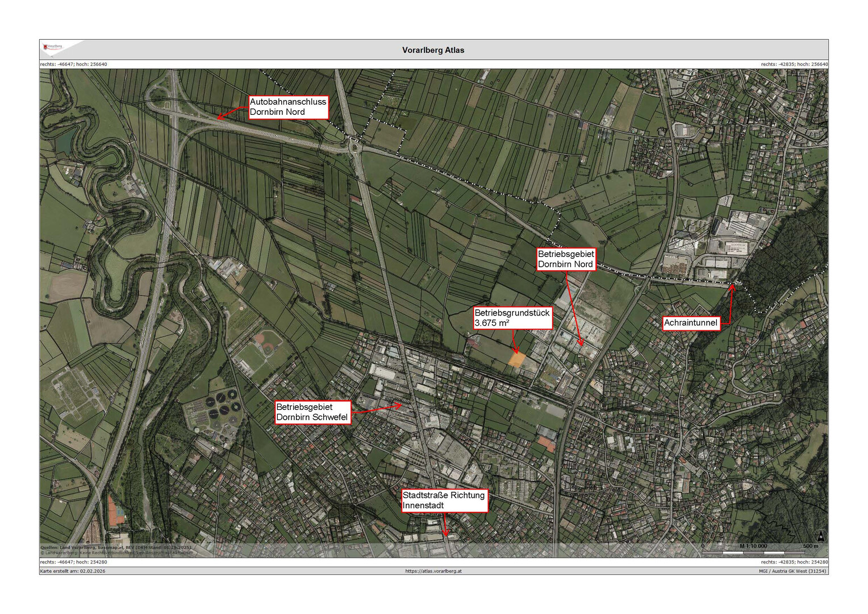The width and height of the screenshot is (868, 614).
Task: Select the "Achraintunnel" label box
Action: [x=691, y=323]
